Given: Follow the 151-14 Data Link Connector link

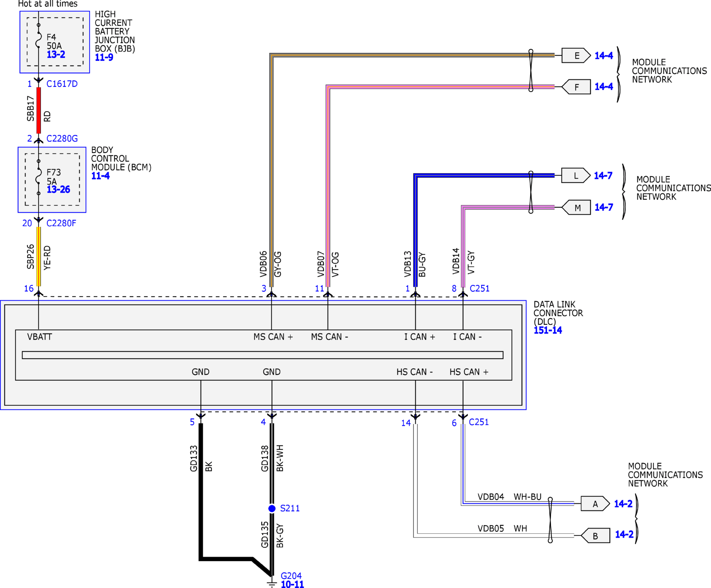Looking at the screenshot, I should (x=548, y=330).
